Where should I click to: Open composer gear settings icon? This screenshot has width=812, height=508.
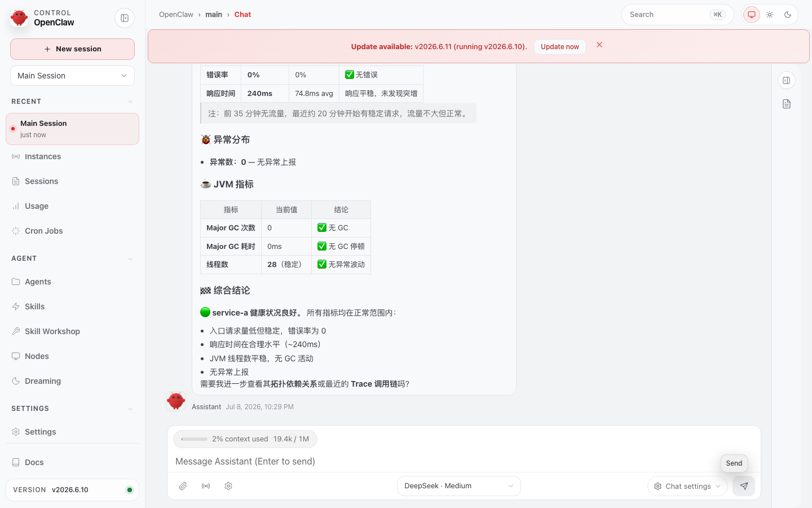point(228,486)
